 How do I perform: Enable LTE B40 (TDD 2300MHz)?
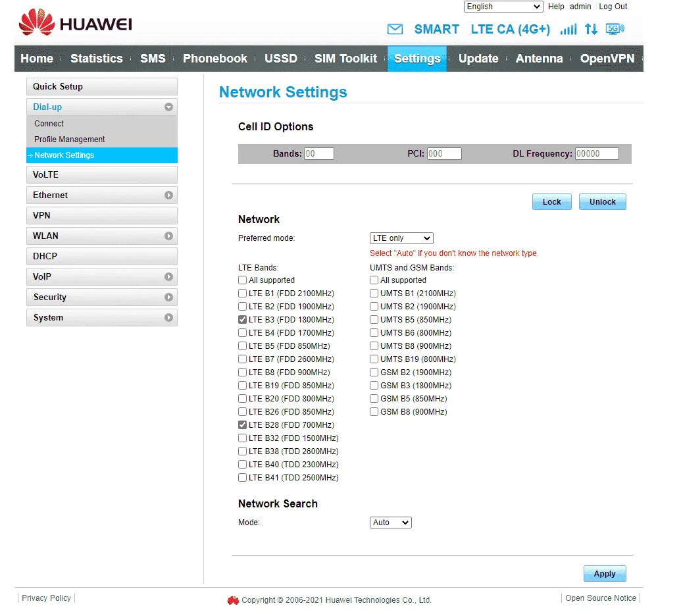[x=242, y=465]
